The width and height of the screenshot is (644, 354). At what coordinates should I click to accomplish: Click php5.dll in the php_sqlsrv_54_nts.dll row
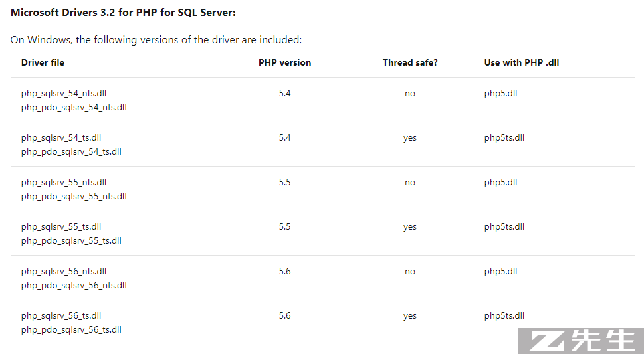tap(500, 94)
